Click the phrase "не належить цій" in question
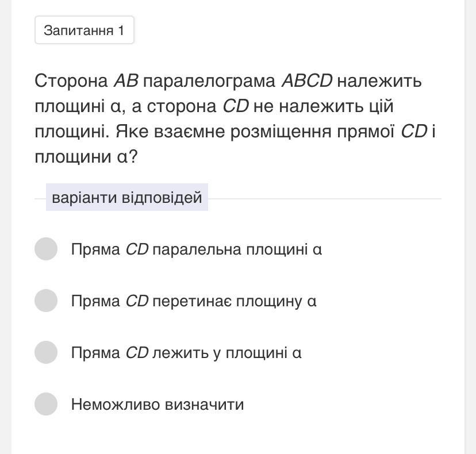 coord(323,106)
